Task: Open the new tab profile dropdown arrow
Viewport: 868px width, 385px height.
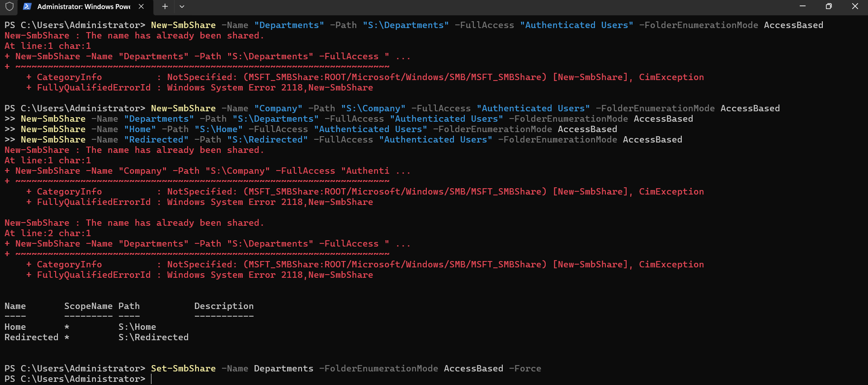Action: pyautogui.click(x=182, y=7)
